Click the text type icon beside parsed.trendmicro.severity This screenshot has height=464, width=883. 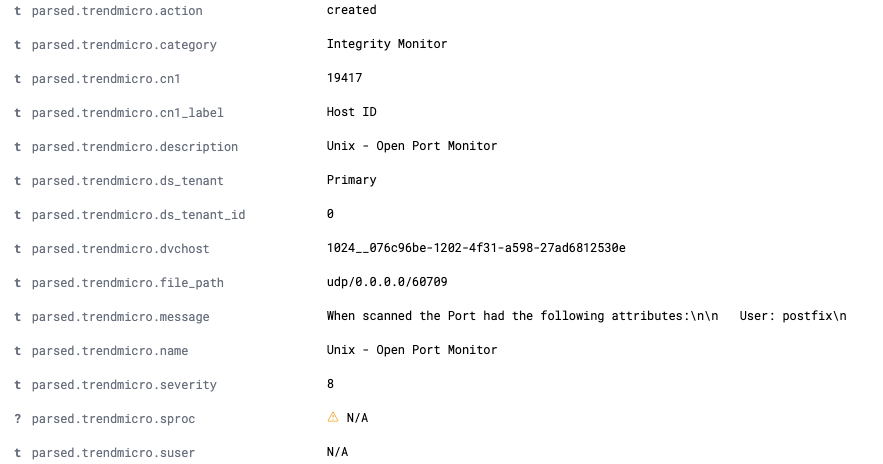click(17, 385)
